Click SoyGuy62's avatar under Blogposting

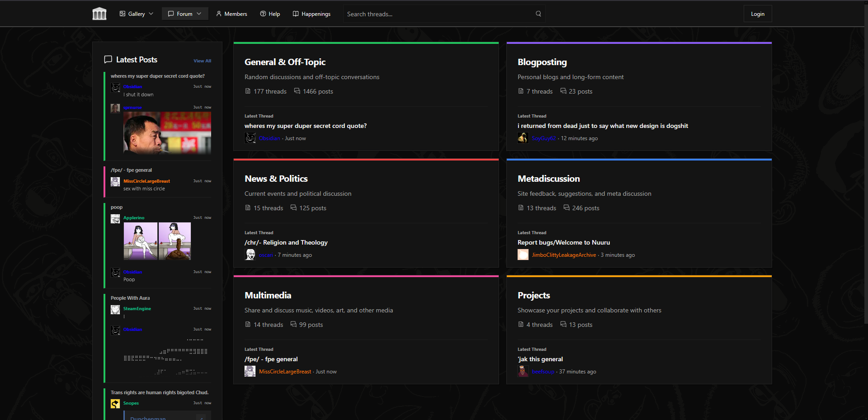523,138
